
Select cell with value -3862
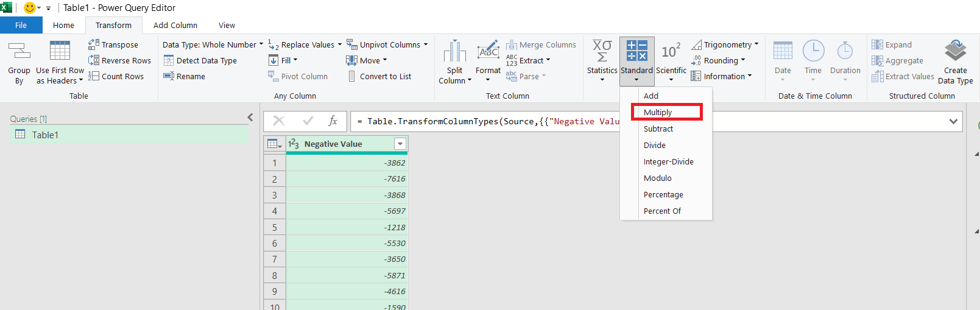click(x=347, y=163)
